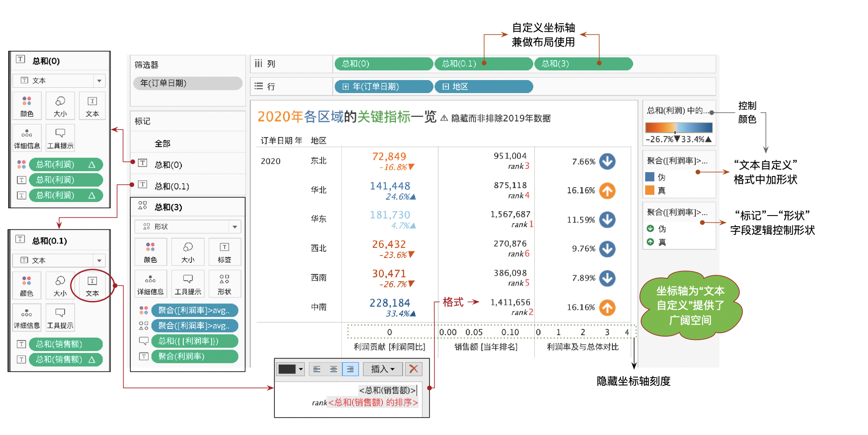Viewport: 868px width, 435px height.
Task: Toggle center alignment in the label format toolbar
Action: click(x=333, y=369)
